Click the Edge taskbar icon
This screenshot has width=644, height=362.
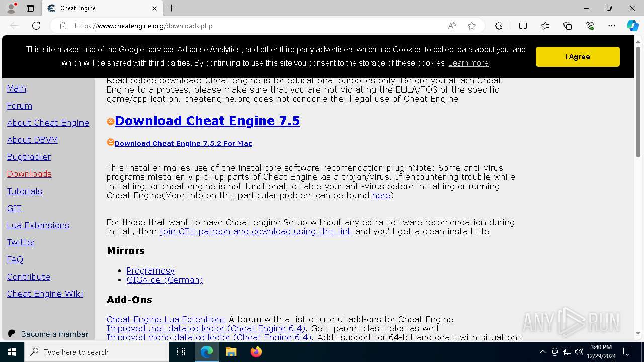[207, 352]
